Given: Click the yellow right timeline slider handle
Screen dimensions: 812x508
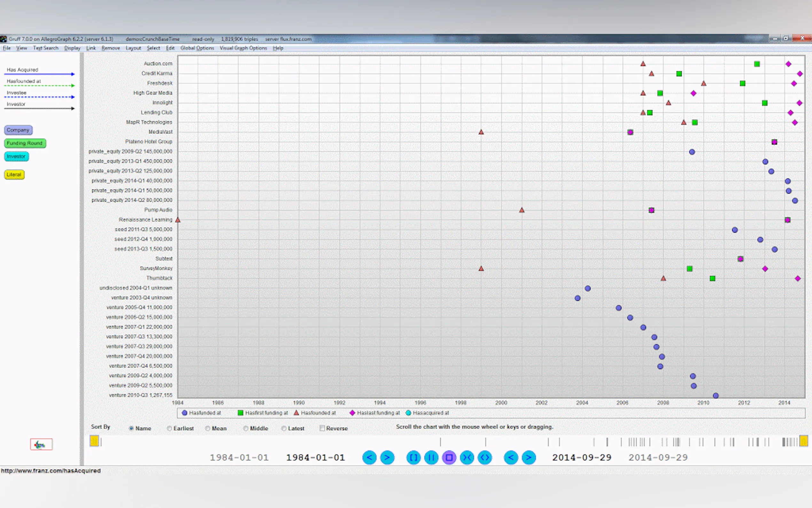Looking at the screenshot, I should (x=803, y=441).
